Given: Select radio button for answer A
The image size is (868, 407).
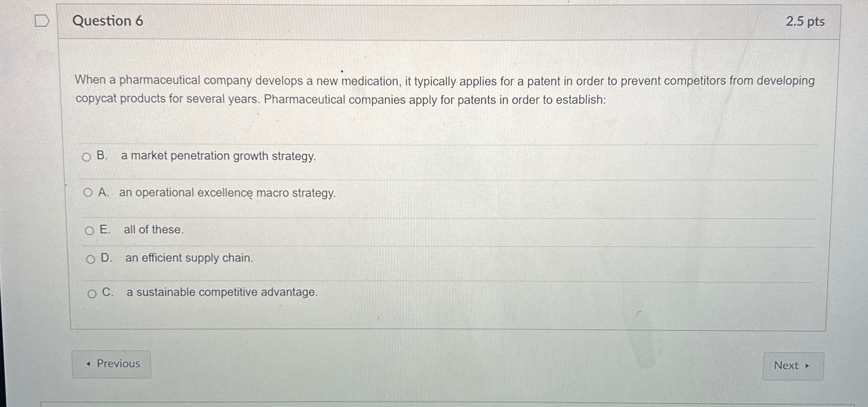Looking at the screenshot, I should point(88,193).
